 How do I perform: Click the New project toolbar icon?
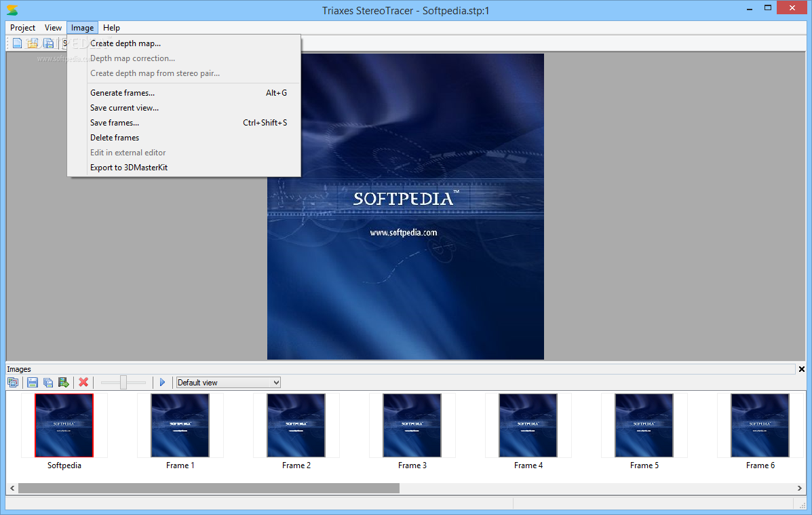click(17, 43)
